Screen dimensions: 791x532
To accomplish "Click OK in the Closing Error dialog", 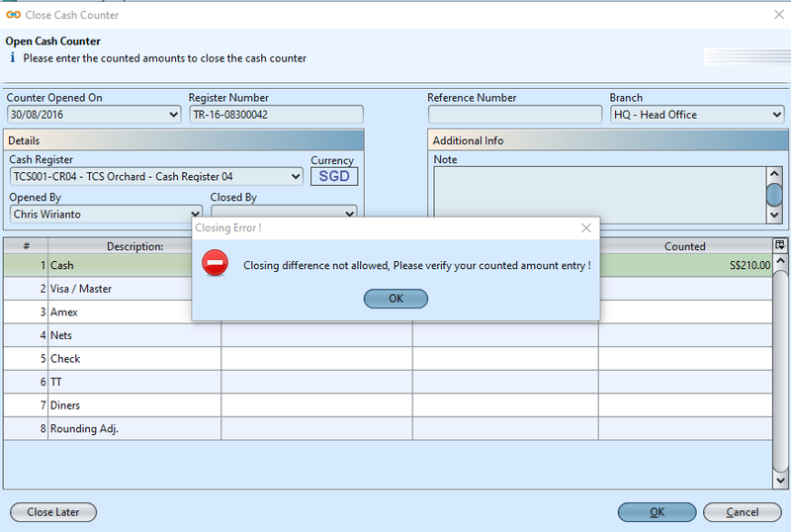I will coord(395,299).
